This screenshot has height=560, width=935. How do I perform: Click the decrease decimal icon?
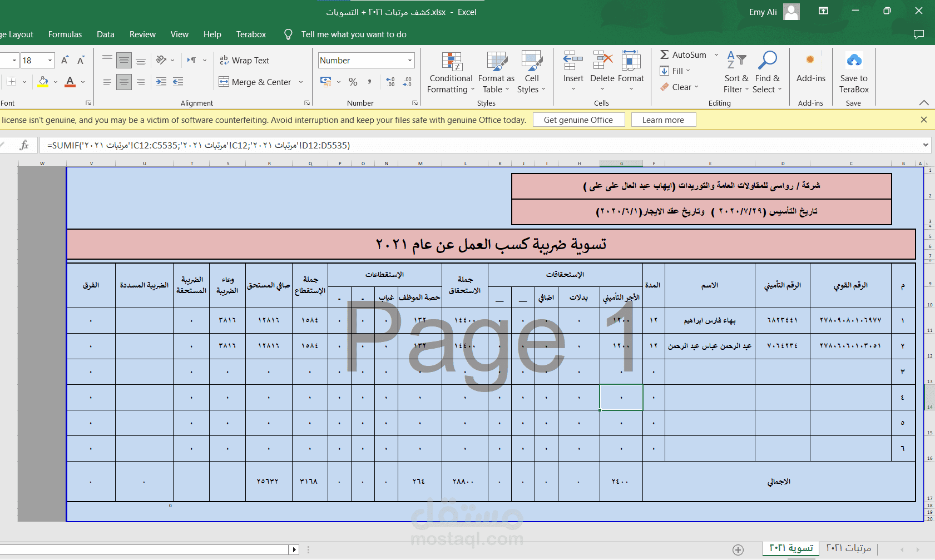coord(407,82)
